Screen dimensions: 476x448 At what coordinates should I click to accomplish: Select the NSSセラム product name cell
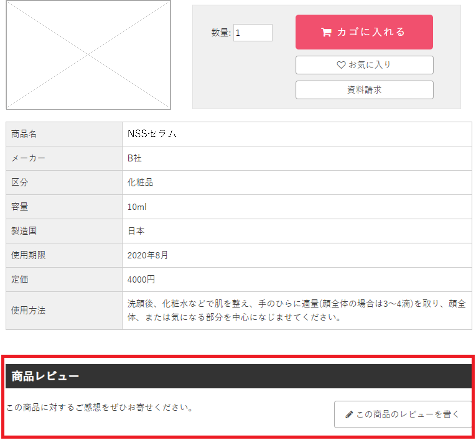152,134
